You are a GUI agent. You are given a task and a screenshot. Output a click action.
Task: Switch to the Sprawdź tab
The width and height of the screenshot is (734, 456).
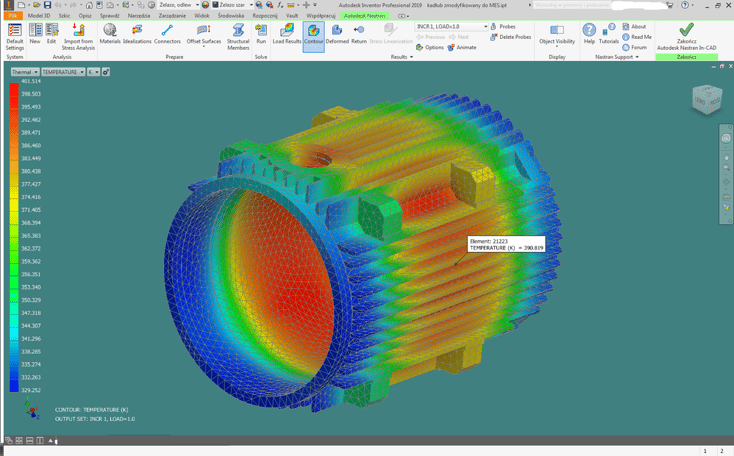click(110, 15)
